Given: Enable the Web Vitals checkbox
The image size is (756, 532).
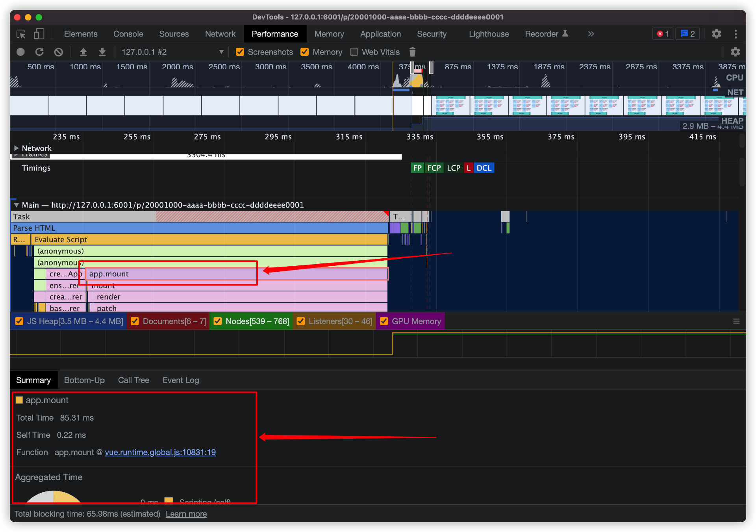Looking at the screenshot, I should (x=354, y=52).
